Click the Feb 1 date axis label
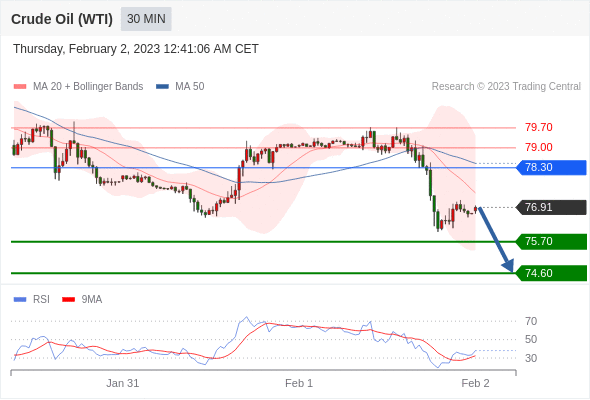590x400 pixels. click(x=299, y=383)
